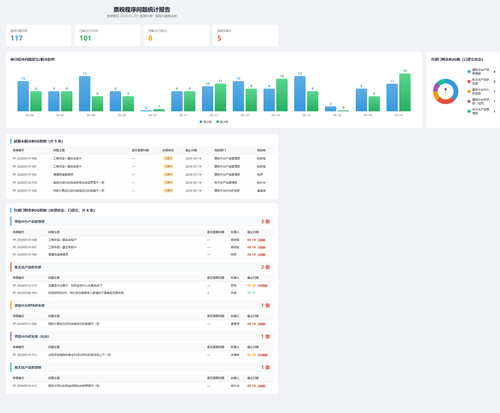Collapse the orange-accented department section header

click(142, 305)
